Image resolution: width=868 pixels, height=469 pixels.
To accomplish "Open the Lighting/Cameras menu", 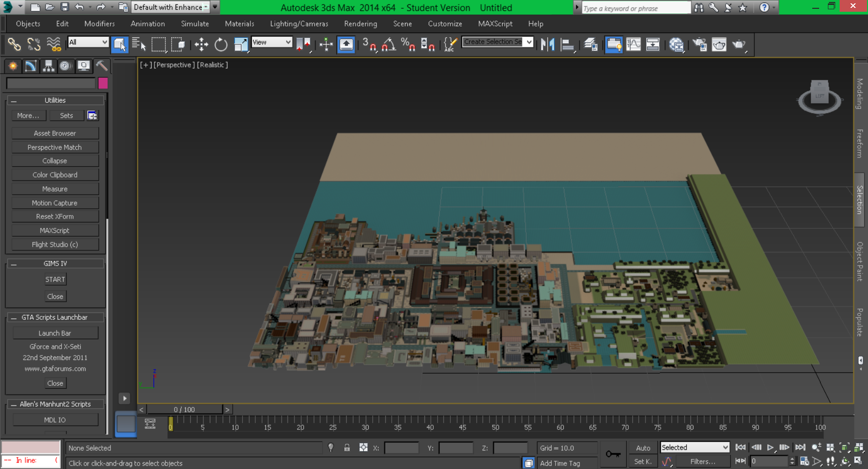I will 299,23.
